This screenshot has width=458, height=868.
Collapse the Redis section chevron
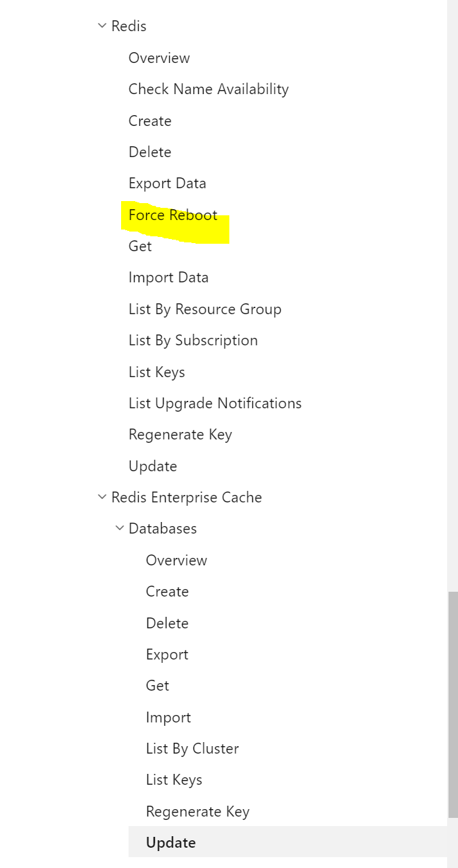tap(102, 26)
